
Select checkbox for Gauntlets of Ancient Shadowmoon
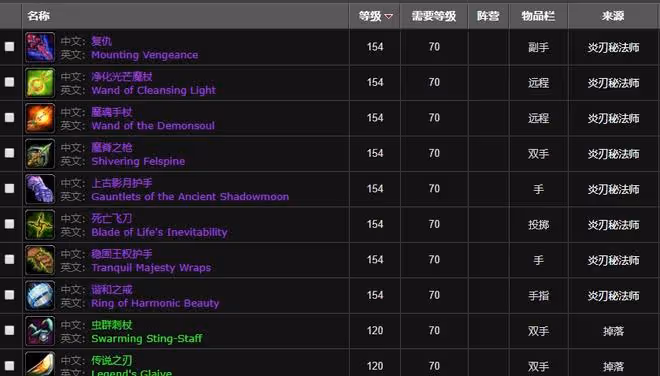click(9, 188)
